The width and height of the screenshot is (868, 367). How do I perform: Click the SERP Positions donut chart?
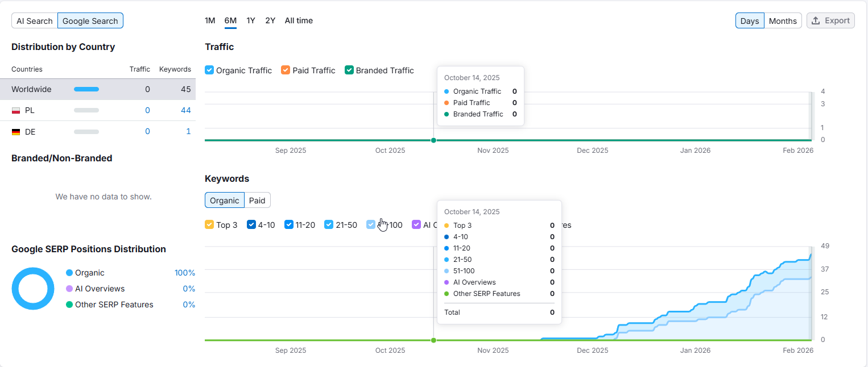tap(32, 289)
